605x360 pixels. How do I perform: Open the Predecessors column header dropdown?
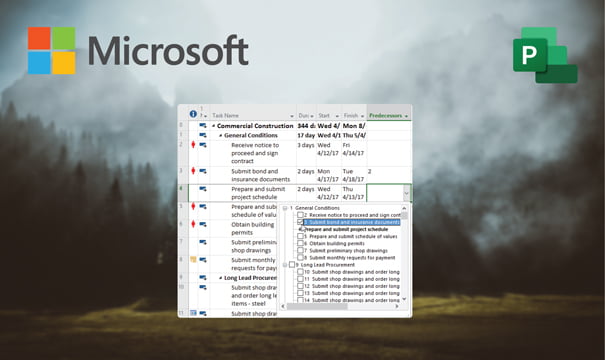click(x=406, y=116)
